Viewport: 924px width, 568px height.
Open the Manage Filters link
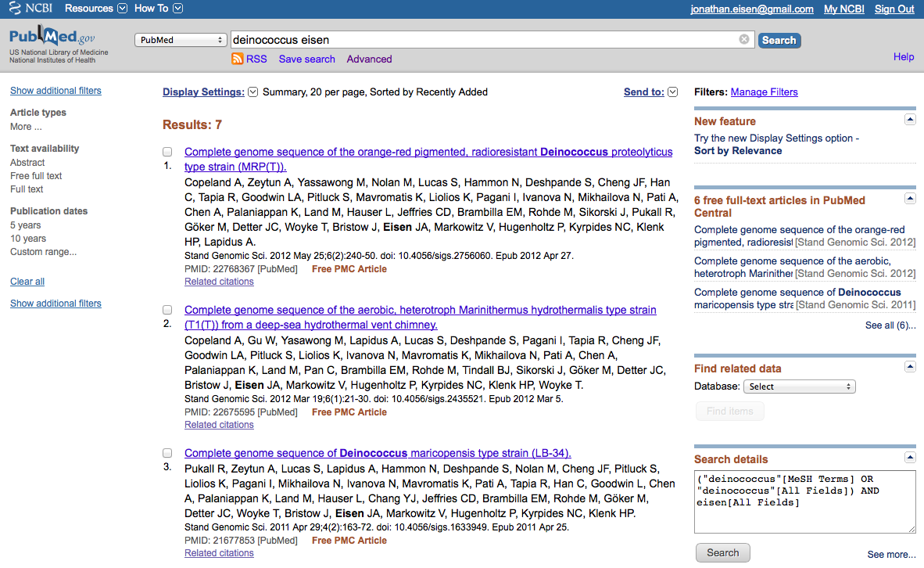(764, 92)
